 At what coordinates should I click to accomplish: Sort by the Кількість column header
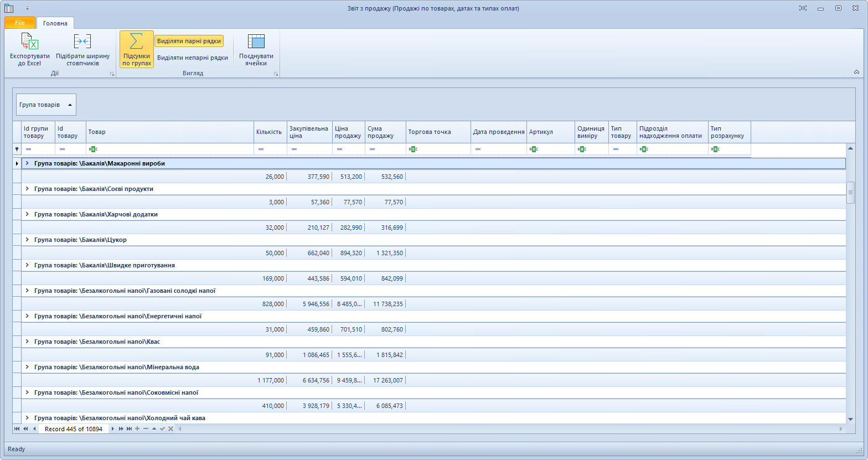point(270,132)
